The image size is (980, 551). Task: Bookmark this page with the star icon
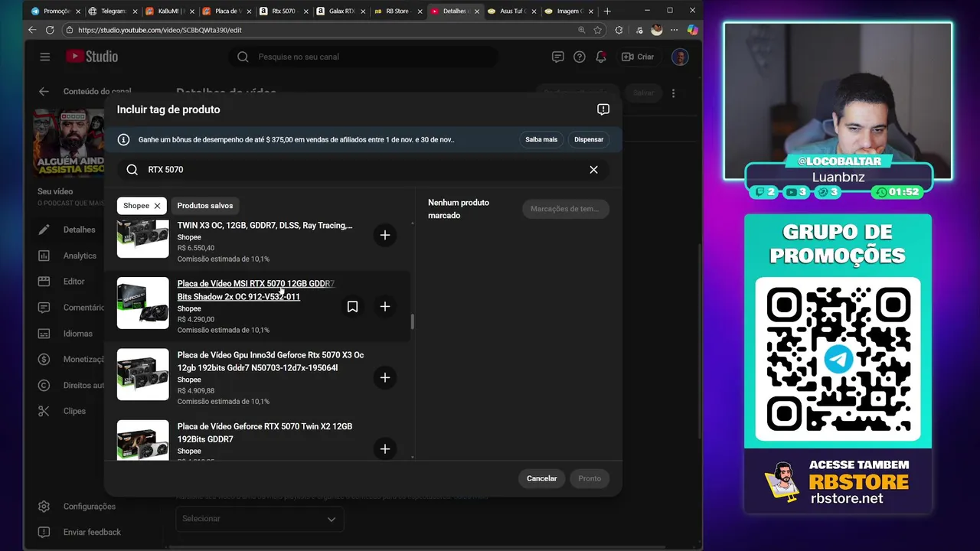[x=598, y=30]
